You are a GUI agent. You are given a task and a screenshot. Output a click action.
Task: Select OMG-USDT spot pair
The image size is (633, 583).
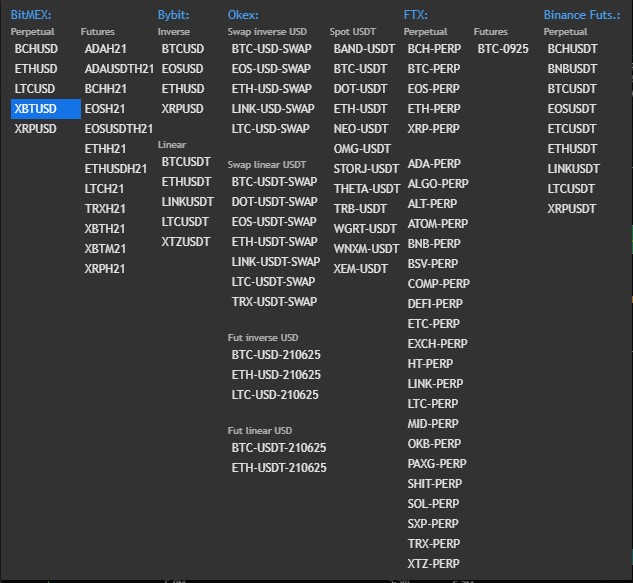point(362,149)
